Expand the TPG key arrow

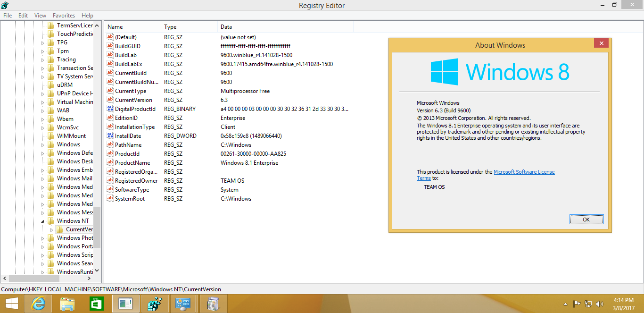click(x=42, y=42)
